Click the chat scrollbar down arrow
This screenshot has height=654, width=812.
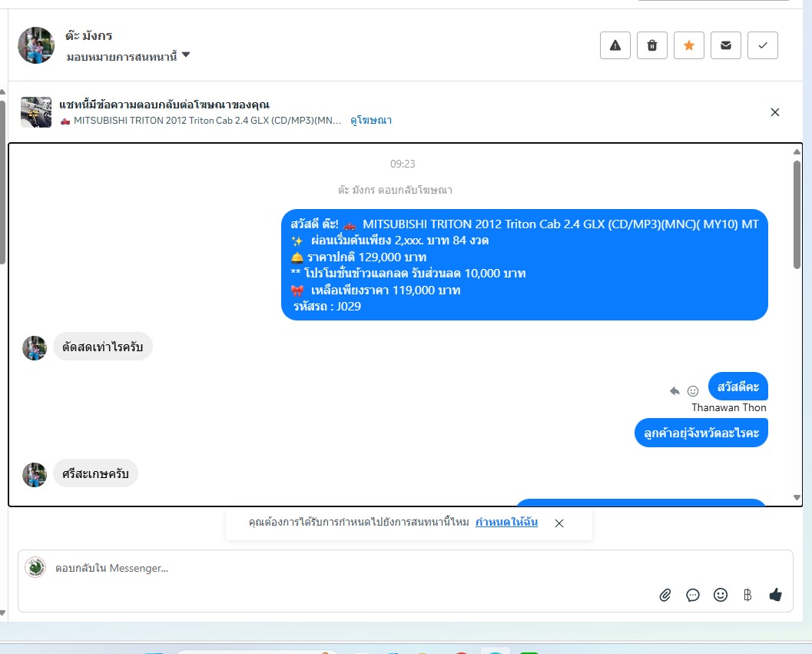[x=797, y=497]
